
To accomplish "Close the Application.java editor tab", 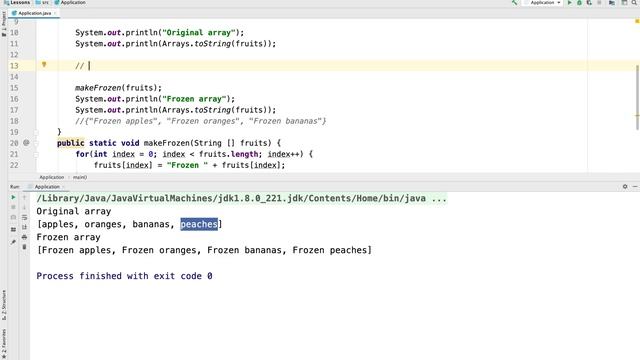I will [x=55, y=13].
